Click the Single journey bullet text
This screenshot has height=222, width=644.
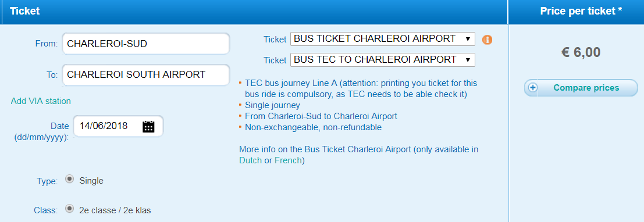272,105
